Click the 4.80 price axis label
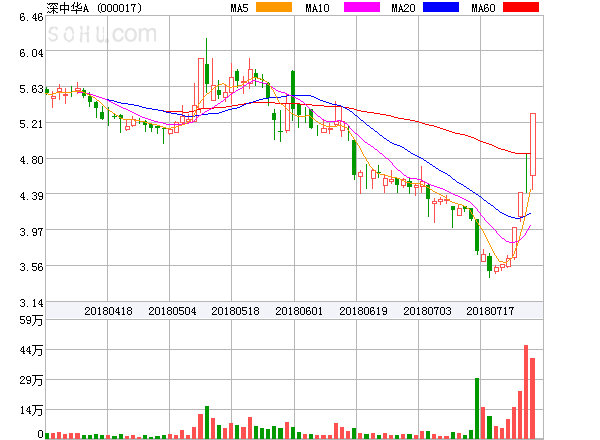Image resolution: width=600 pixels, height=440 pixels. tap(31, 160)
